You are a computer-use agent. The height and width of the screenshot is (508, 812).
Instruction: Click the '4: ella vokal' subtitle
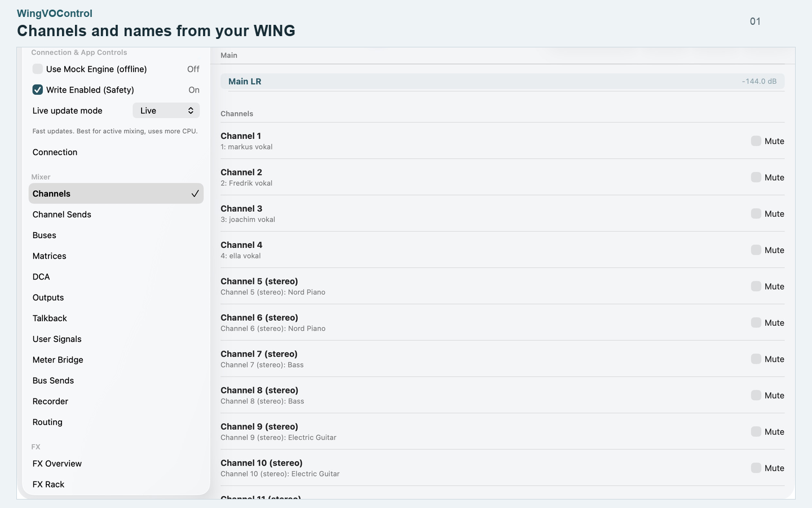coord(241,256)
